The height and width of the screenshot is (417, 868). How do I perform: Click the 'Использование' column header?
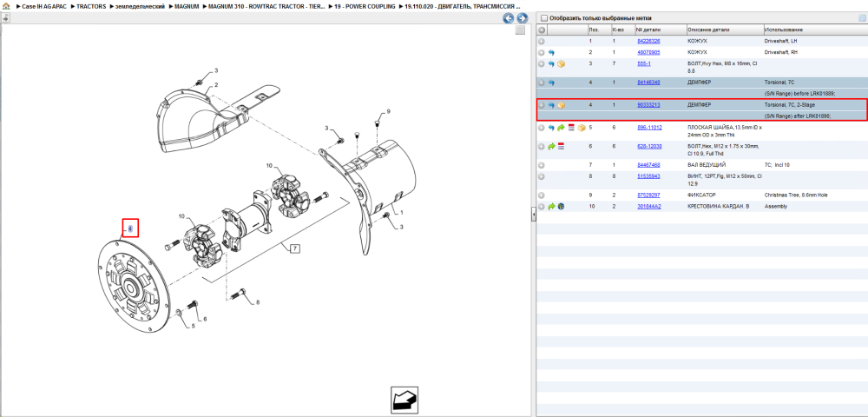point(784,30)
